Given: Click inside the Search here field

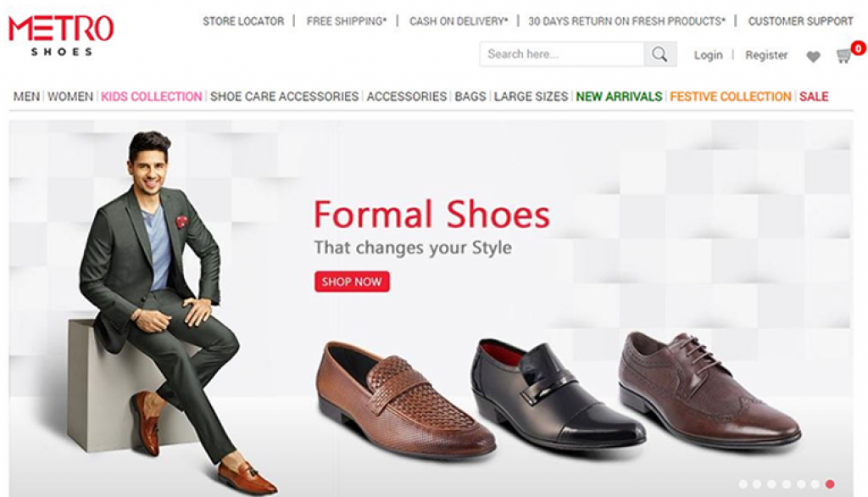Looking at the screenshot, I should click(562, 54).
